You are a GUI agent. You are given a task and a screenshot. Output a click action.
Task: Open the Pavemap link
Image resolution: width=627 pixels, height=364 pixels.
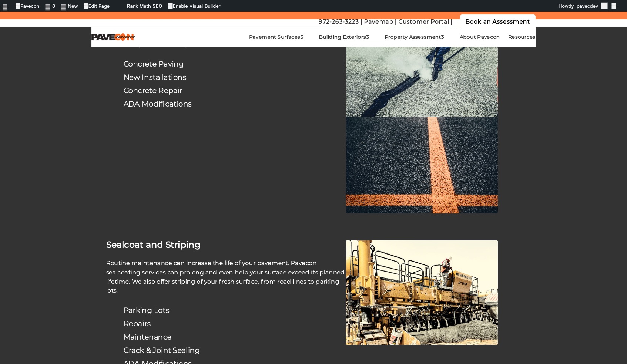point(378,21)
